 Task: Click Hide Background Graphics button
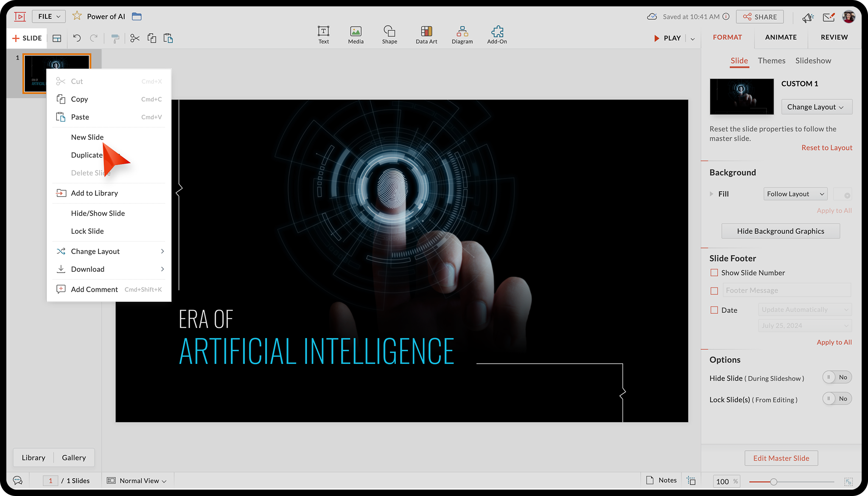[780, 231]
